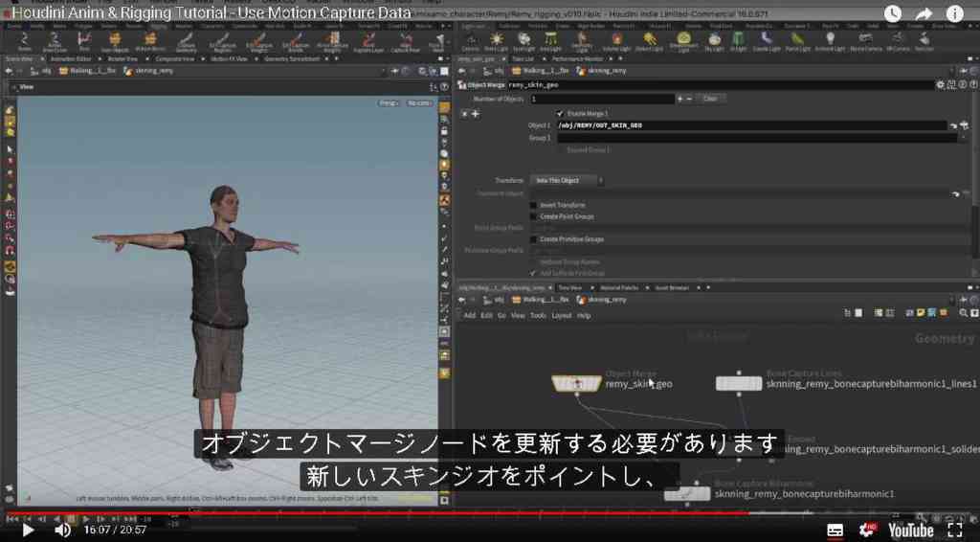
Task: Open Persp camera menu in viewport
Action: pyautogui.click(x=389, y=103)
